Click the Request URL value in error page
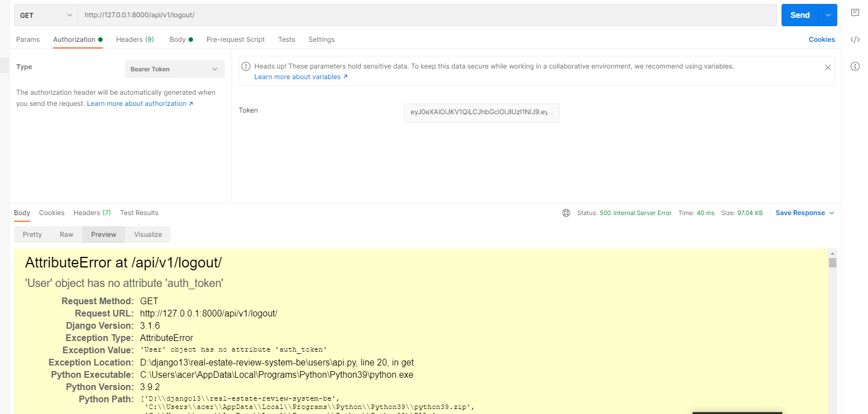The width and height of the screenshot is (868, 414). (209, 313)
